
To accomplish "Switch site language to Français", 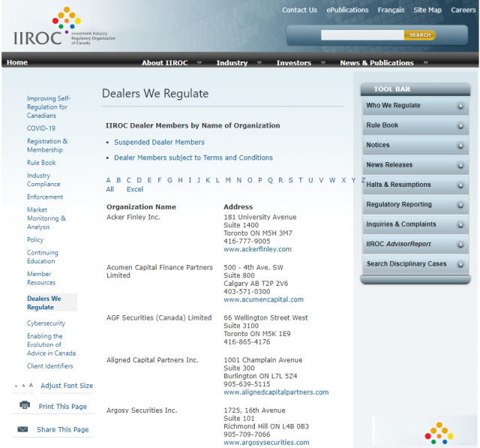I will 391,10.
